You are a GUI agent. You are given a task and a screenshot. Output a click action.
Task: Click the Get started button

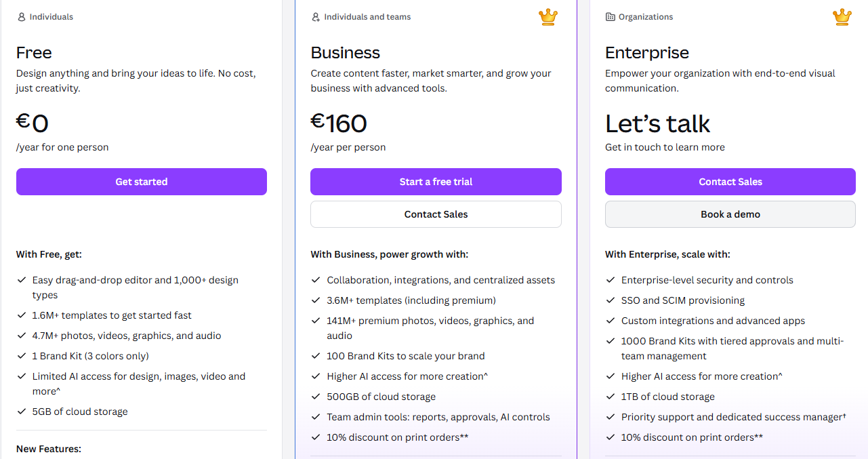point(142,182)
